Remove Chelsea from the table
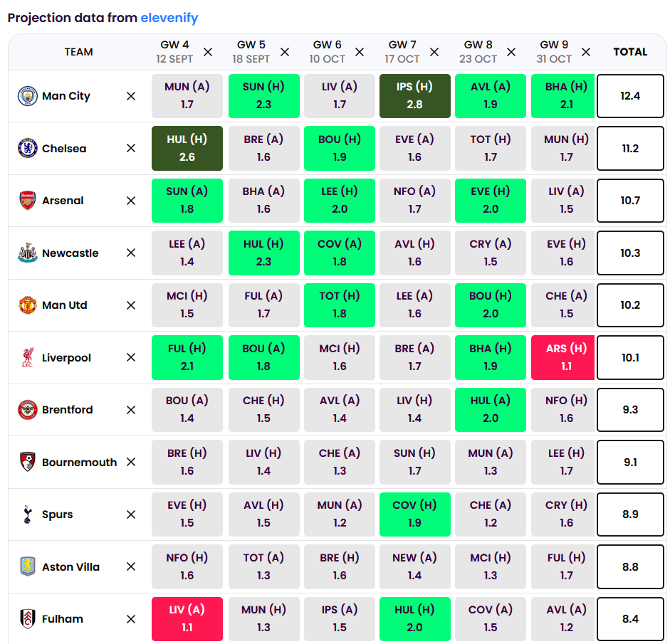The image size is (670, 644). (131, 148)
